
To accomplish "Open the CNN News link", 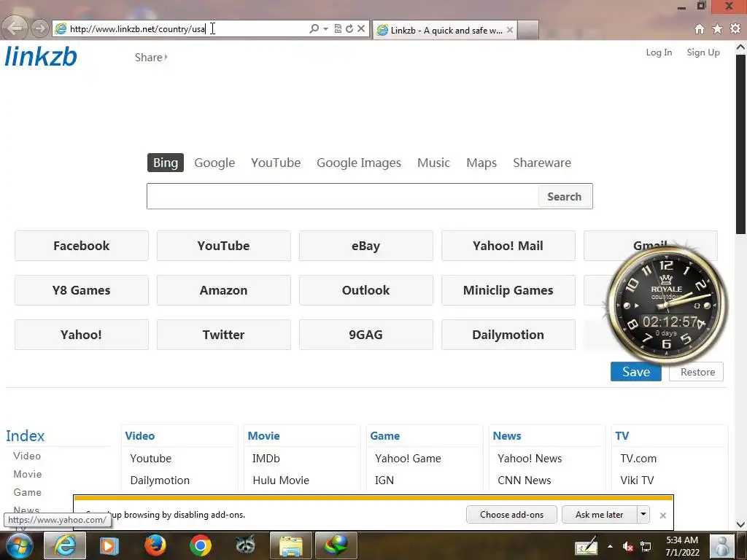I will point(524,480).
